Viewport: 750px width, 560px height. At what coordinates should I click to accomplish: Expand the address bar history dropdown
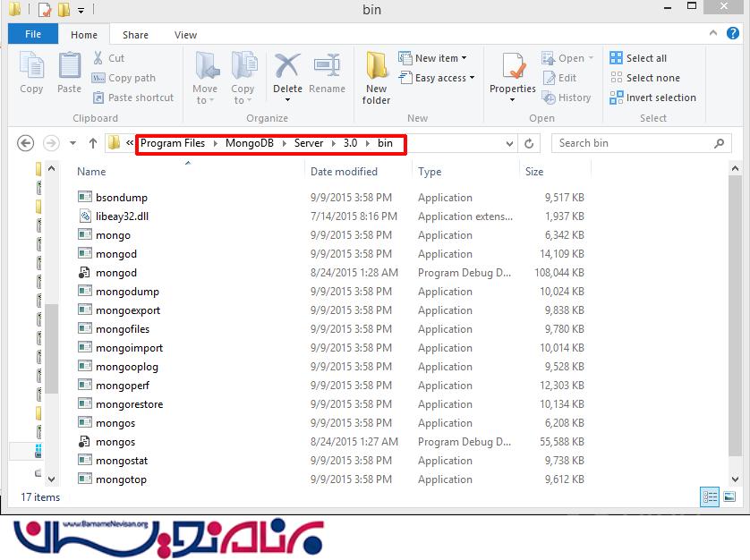[509, 143]
